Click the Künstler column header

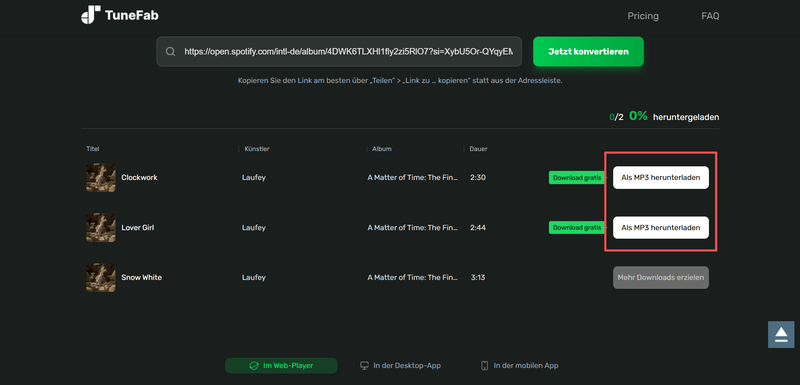(257, 149)
